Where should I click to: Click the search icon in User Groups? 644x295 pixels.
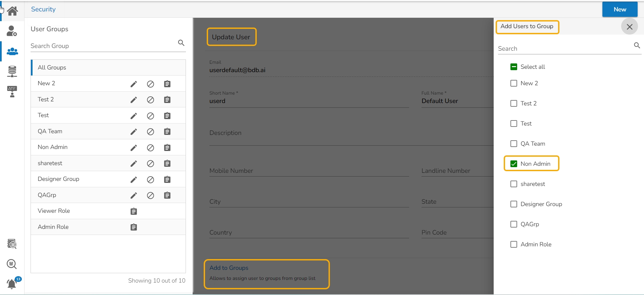(x=181, y=43)
